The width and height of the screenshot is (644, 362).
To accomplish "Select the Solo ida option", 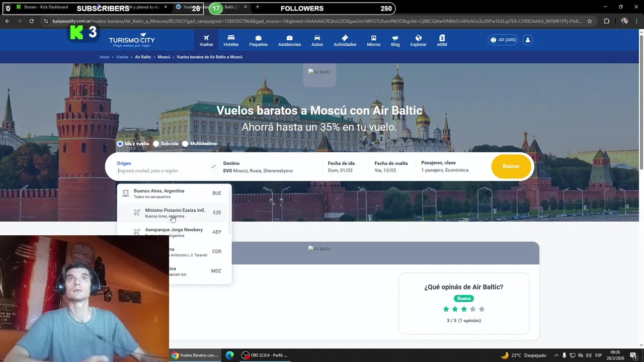I will coord(166,144).
